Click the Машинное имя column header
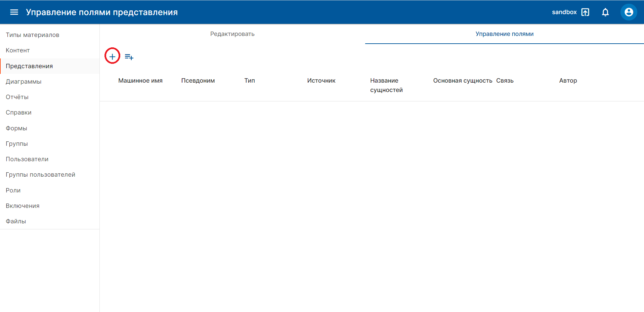Viewport: 644px width, 312px height. 140,81
